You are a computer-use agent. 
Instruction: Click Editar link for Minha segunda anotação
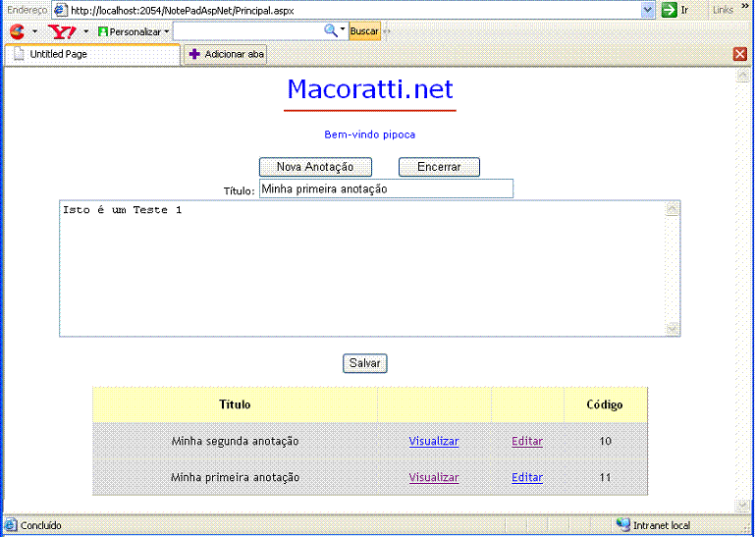tap(527, 441)
